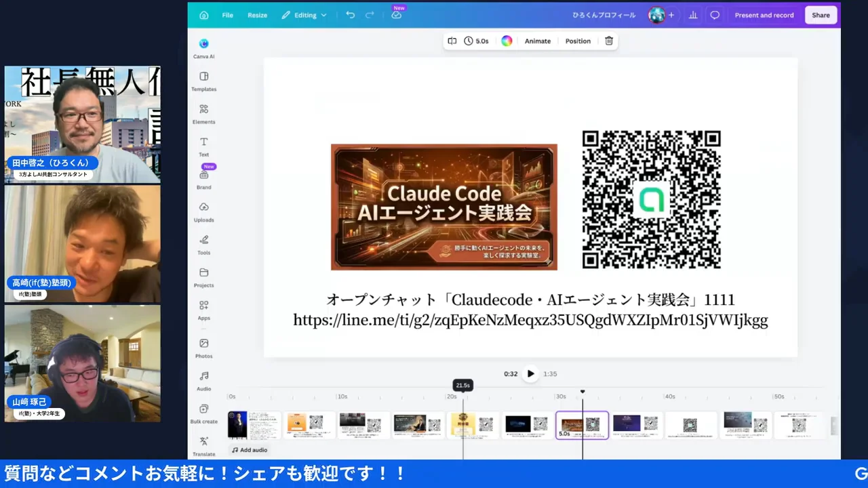Select the QR code image on canvas

[x=651, y=200]
